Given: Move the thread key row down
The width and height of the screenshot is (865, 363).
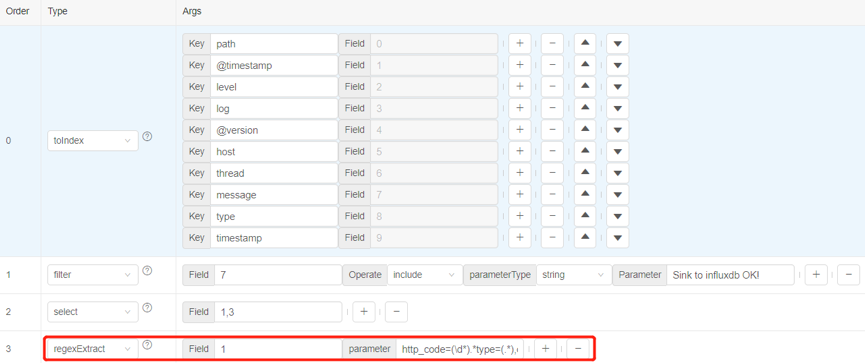Looking at the screenshot, I should tap(617, 173).
